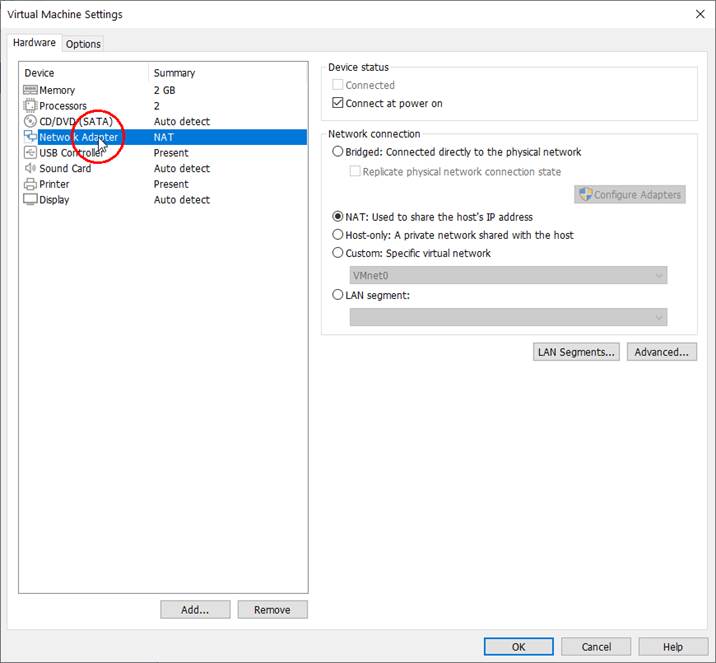Expand the LAN segment dropdown
Viewport: 716px width, 663px height.
coord(509,317)
